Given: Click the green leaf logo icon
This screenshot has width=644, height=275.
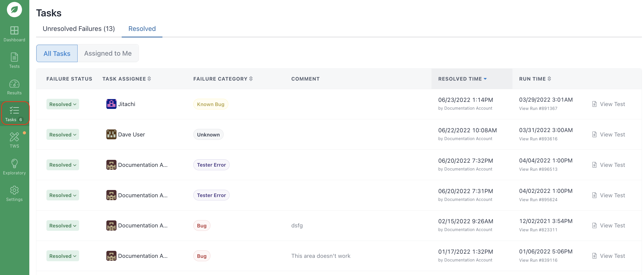Looking at the screenshot, I should (x=15, y=10).
